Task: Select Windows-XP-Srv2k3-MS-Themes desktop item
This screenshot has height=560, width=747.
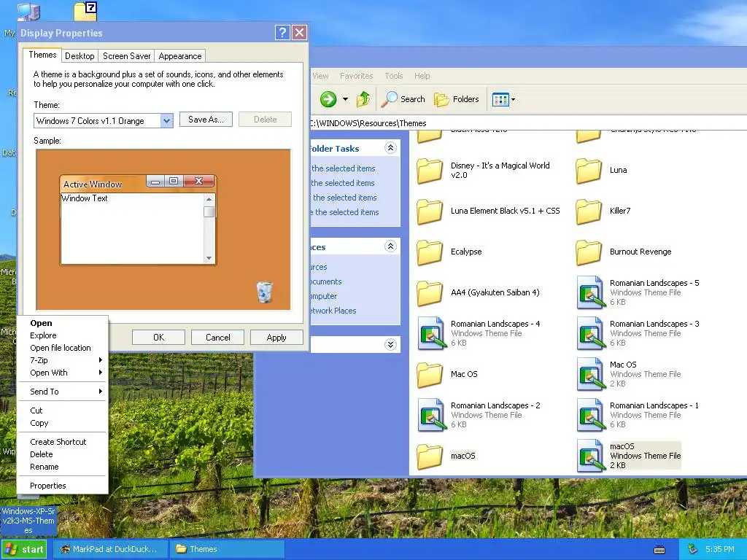Action: pyautogui.click(x=28, y=521)
